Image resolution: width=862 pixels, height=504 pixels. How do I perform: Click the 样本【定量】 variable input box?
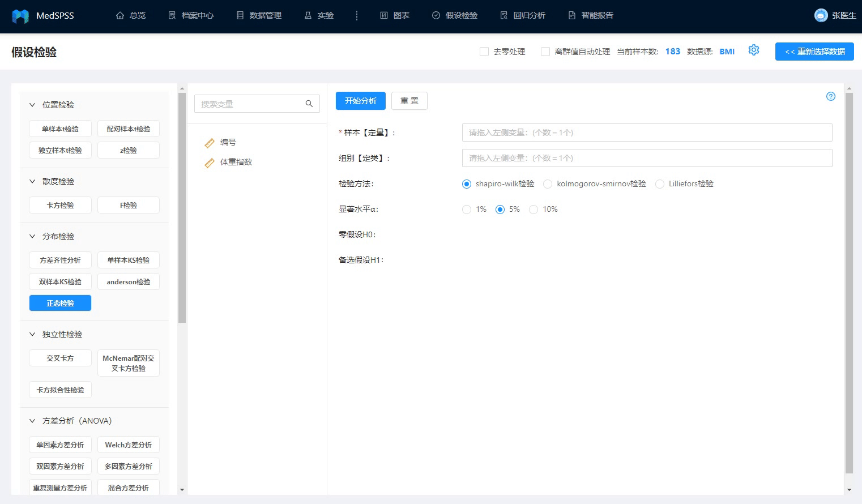point(647,133)
